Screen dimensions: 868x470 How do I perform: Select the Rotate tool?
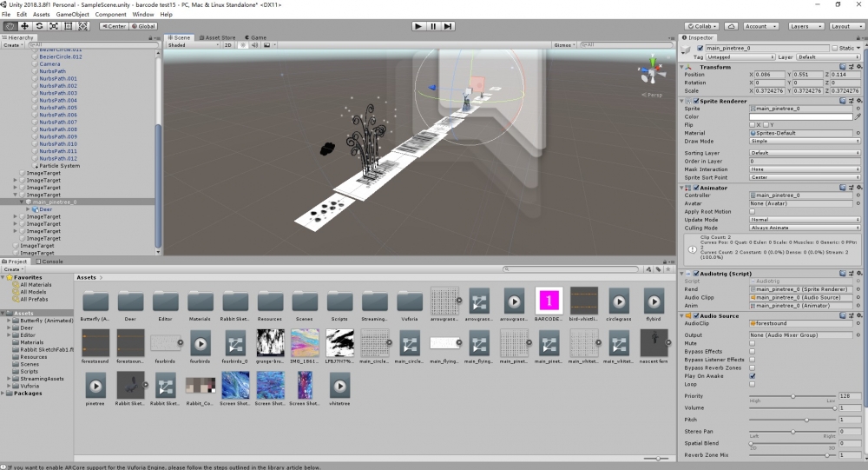39,26
